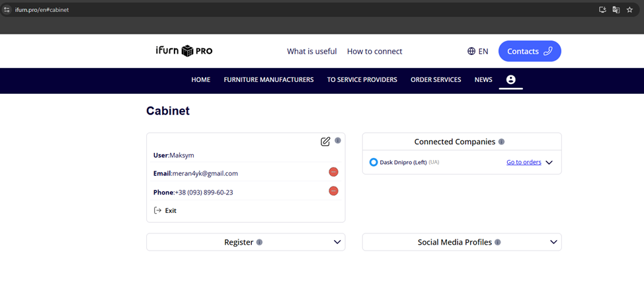Open the EN language selector

point(477,51)
